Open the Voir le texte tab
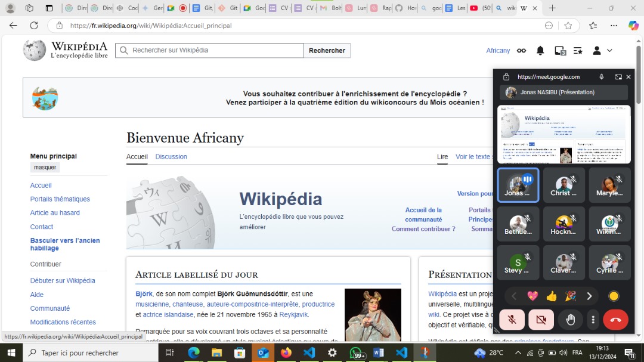This screenshot has width=644, height=362. [473, 157]
